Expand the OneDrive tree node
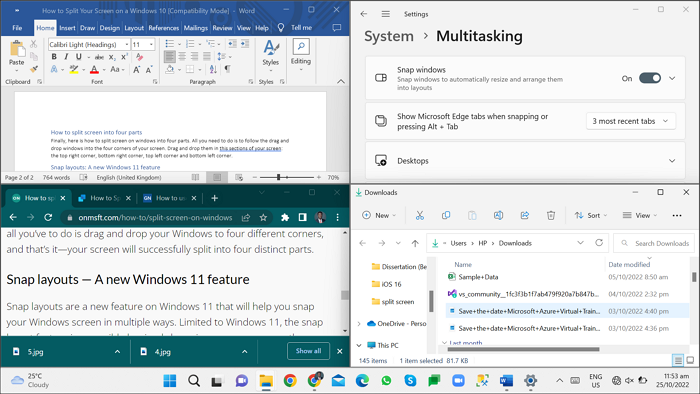The height and width of the screenshot is (394, 700). 359,323
